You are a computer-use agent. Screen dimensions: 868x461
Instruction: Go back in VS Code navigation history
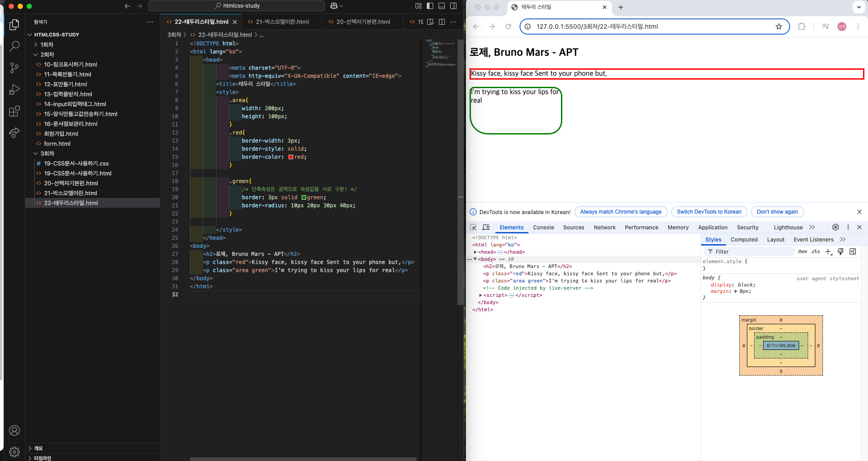127,6
